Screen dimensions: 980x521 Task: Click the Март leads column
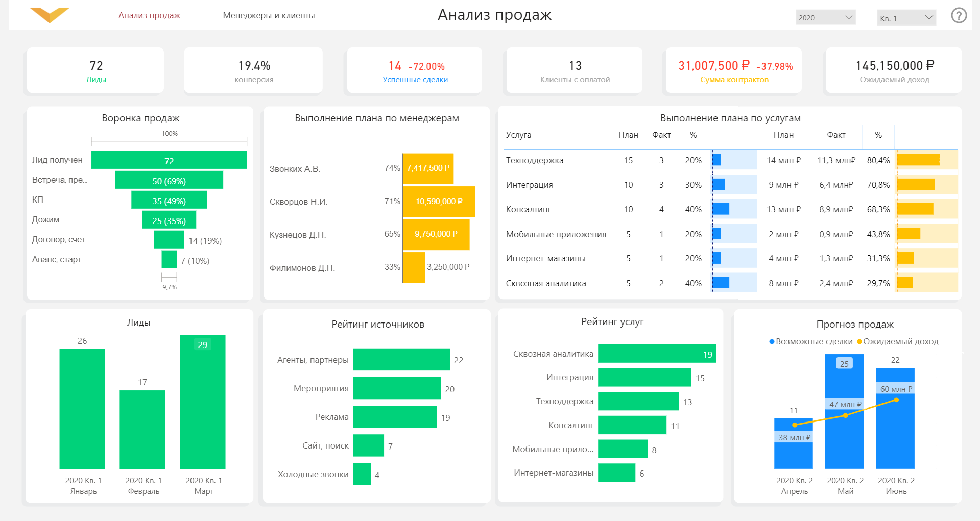[x=203, y=402]
